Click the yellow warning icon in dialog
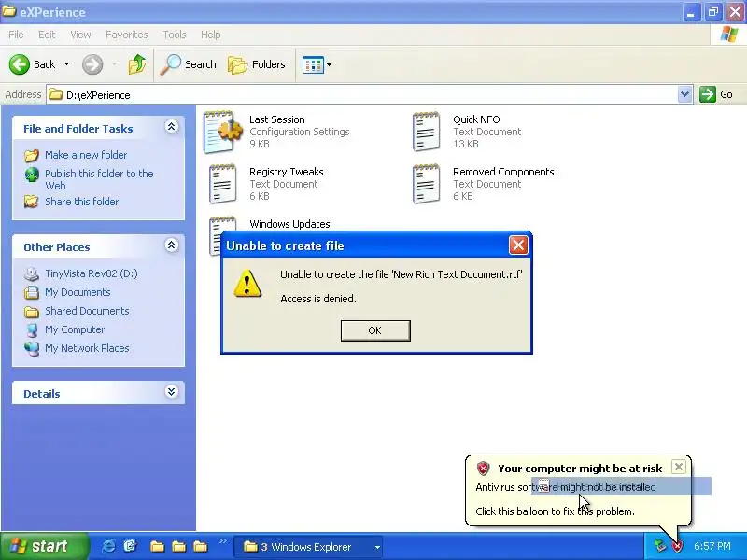 coord(247,284)
